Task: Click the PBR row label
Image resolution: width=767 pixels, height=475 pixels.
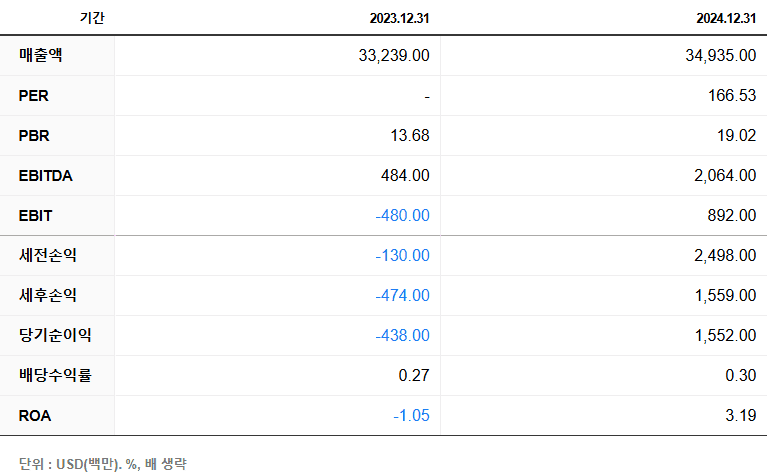Action: [x=34, y=136]
